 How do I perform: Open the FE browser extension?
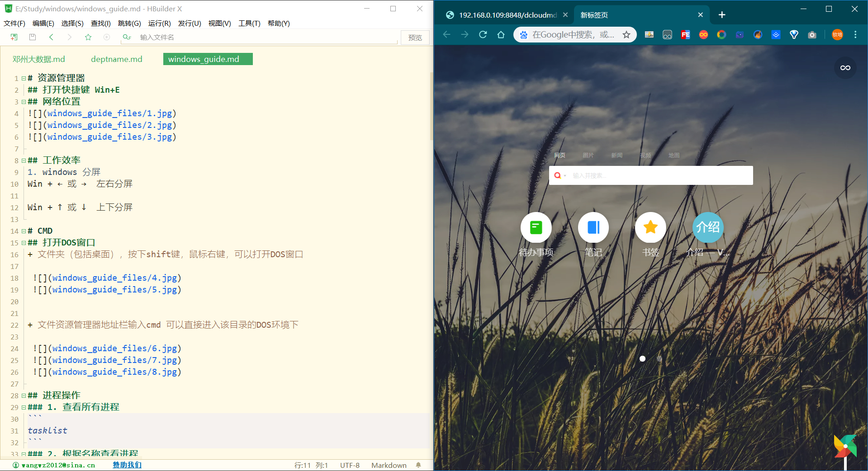click(x=685, y=34)
